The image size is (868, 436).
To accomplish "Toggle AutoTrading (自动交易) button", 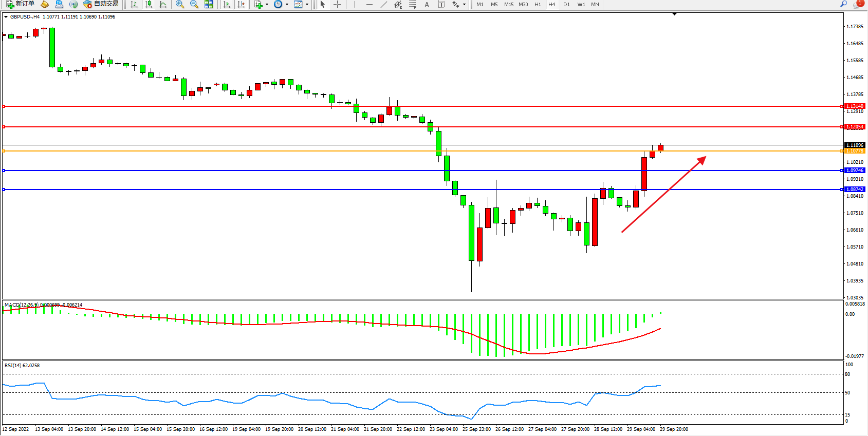I will [101, 4].
